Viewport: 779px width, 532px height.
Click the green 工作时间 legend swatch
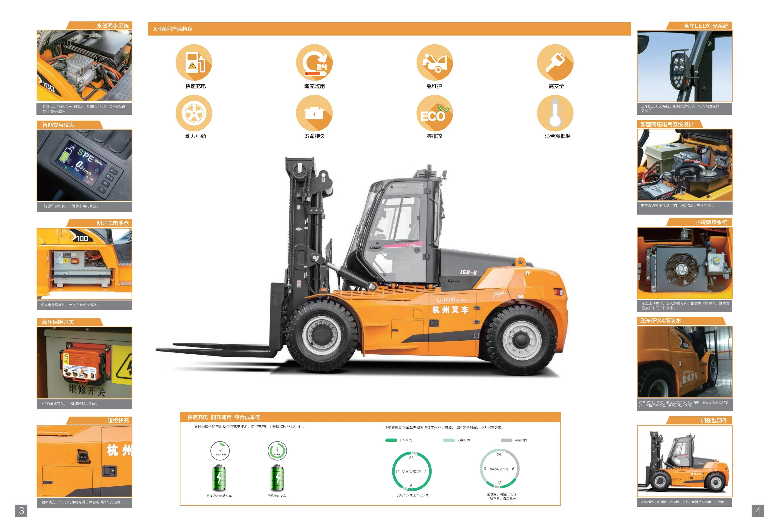point(391,440)
